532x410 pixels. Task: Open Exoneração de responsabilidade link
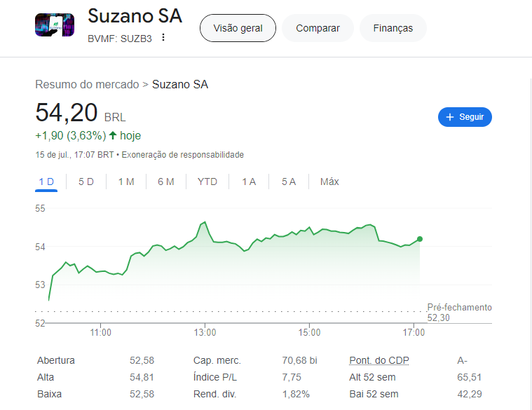click(183, 154)
